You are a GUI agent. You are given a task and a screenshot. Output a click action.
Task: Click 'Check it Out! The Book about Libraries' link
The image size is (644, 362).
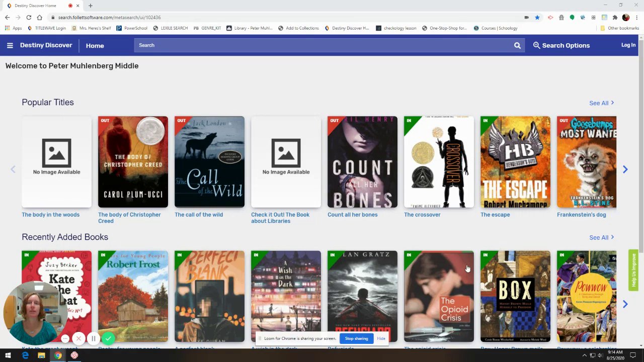(280, 218)
